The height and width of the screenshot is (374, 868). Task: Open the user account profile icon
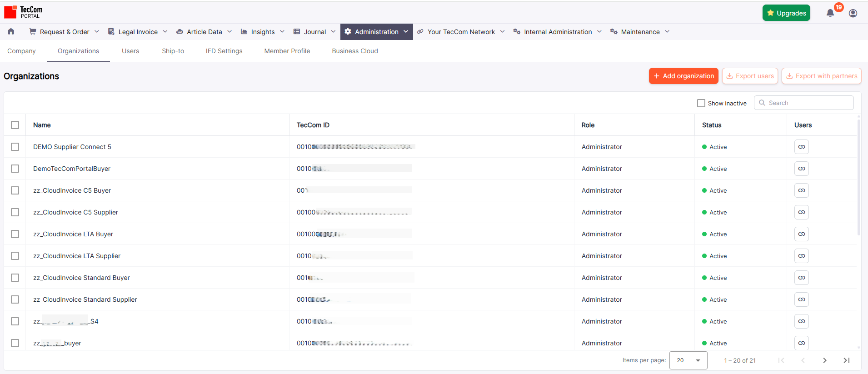click(x=853, y=13)
